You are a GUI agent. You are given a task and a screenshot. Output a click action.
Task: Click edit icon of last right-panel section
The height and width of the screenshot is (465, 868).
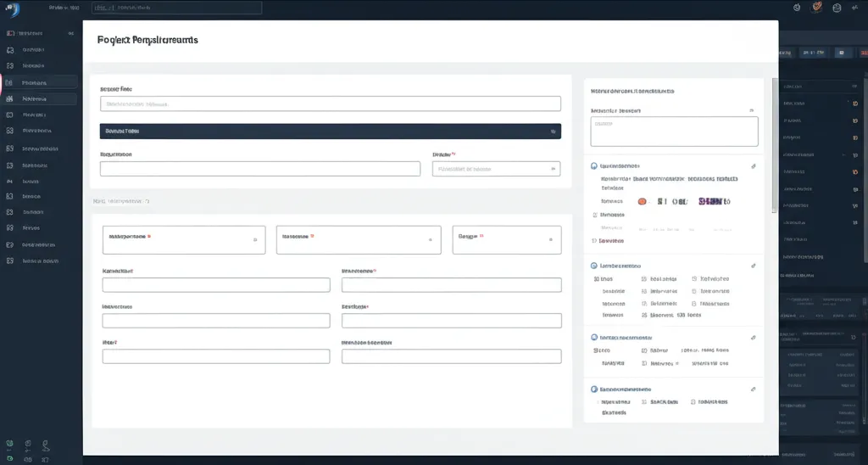coord(753,389)
